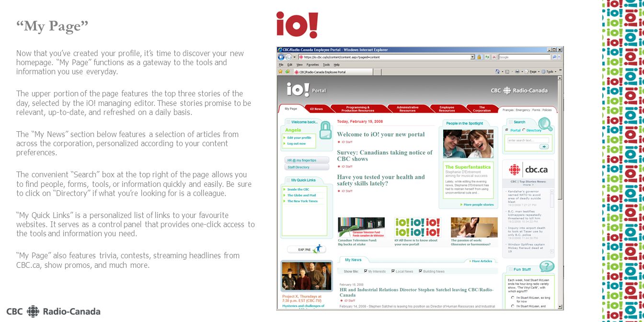The image size is (644, 322).
Task: Open Inside the CBC quick link
Action: pyautogui.click(x=298, y=189)
